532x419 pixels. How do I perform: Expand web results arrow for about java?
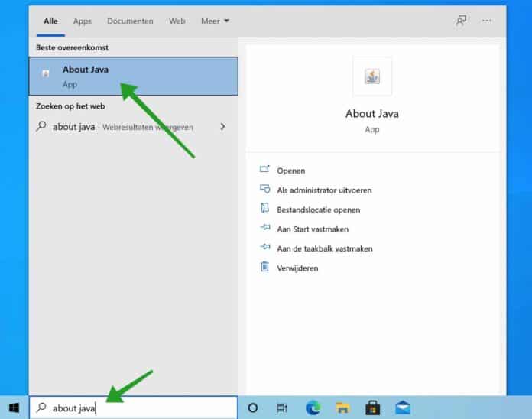(x=222, y=126)
